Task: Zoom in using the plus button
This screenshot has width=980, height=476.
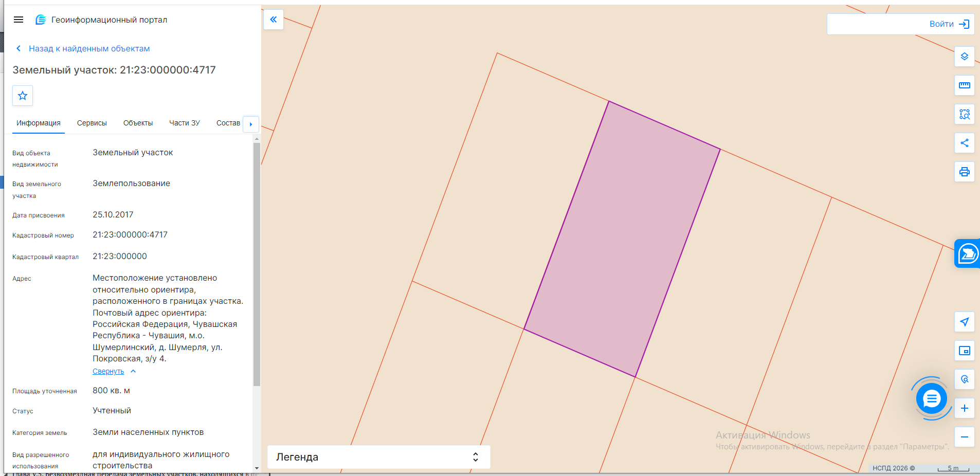Action: (x=965, y=408)
